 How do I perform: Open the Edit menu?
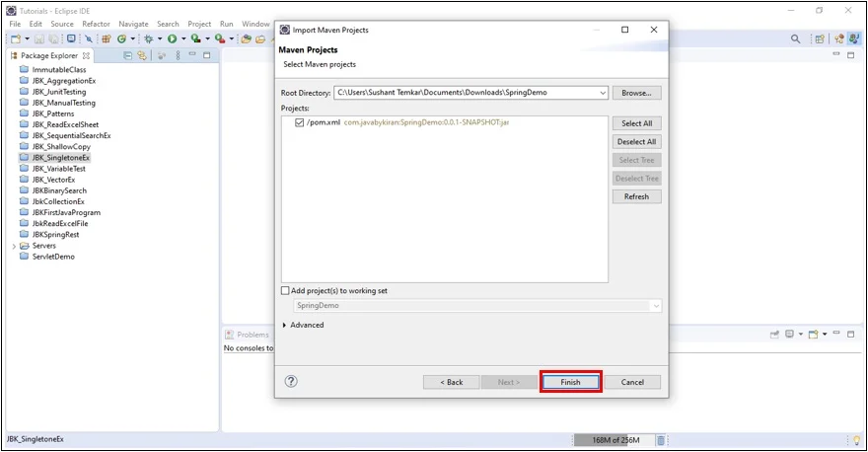coord(36,24)
